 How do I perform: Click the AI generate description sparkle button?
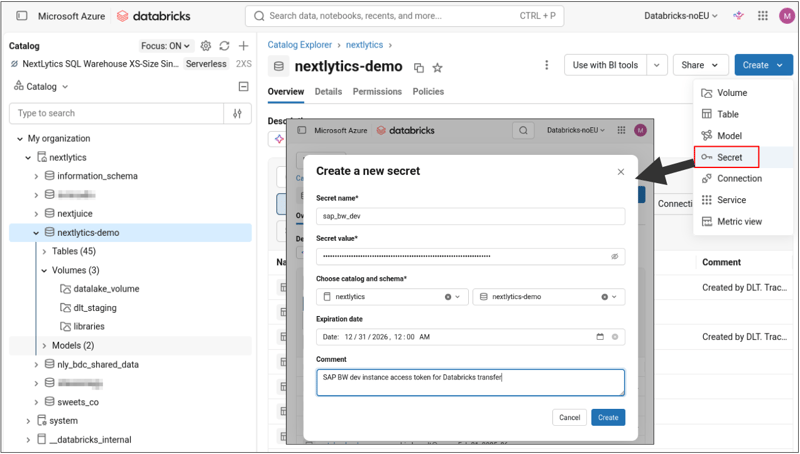click(x=279, y=139)
